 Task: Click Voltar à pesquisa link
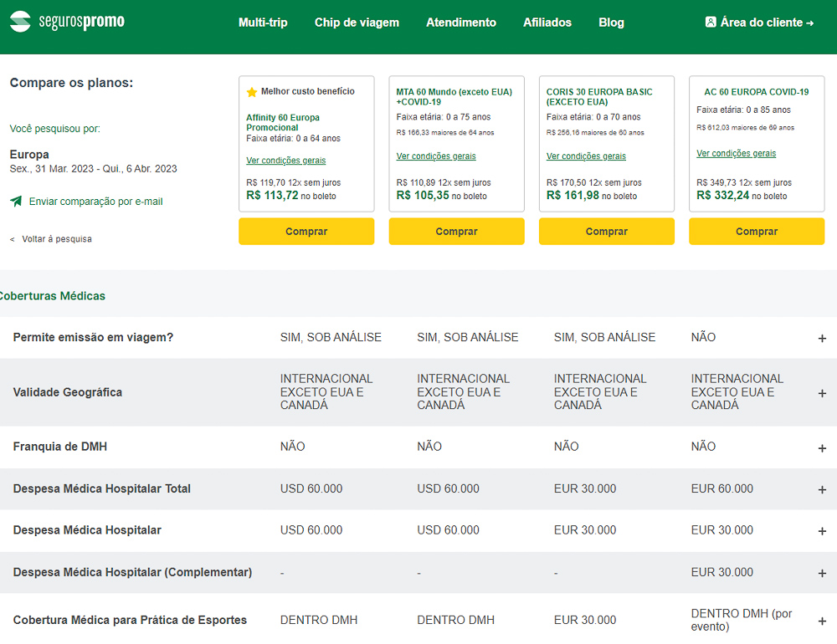[x=57, y=239]
